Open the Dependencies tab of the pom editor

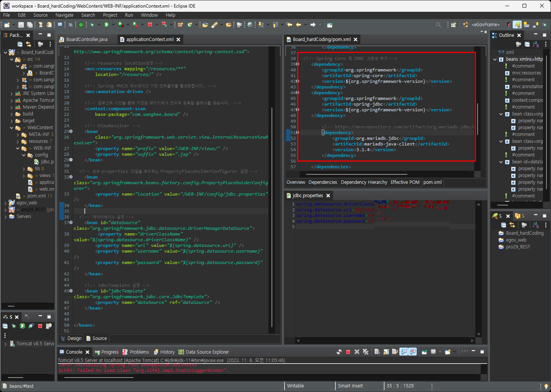click(x=323, y=182)
